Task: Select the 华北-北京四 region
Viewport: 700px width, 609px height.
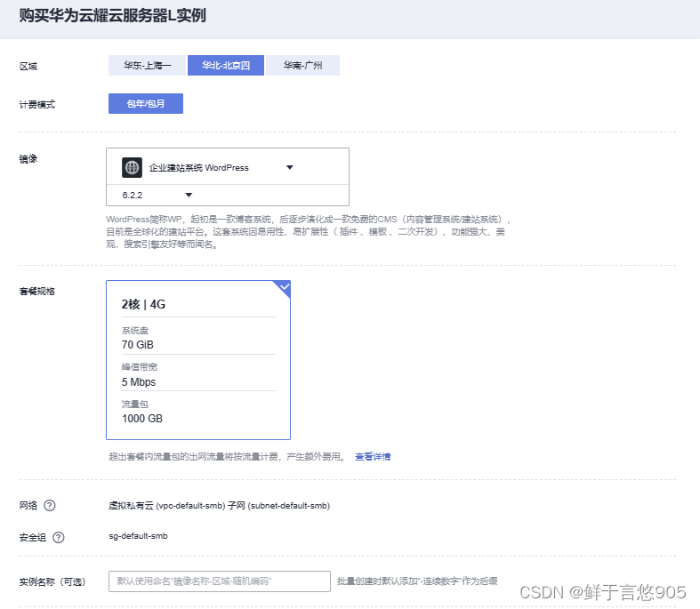Action: (x=226, y=65)
